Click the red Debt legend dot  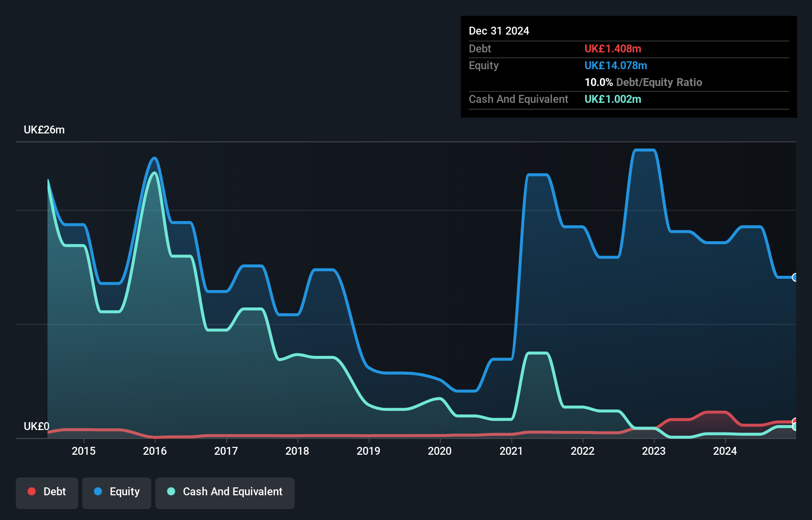[x=32, y=491]
